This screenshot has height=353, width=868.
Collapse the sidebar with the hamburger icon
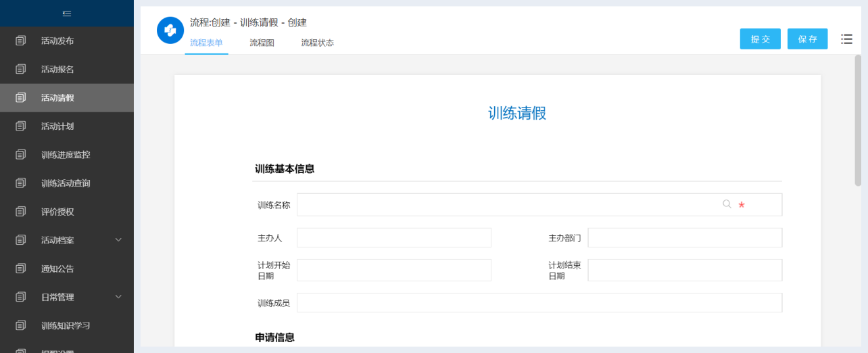click(66, 14)
